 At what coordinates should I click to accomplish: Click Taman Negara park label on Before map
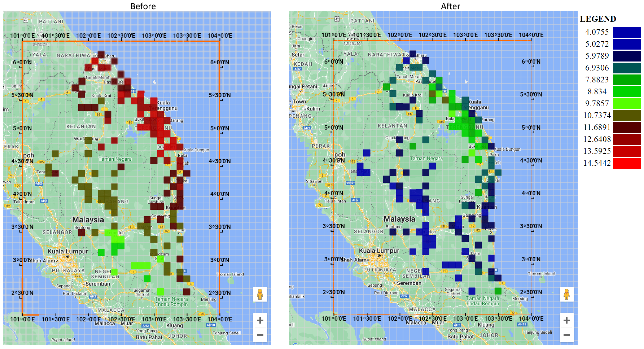tap(115, 159)
